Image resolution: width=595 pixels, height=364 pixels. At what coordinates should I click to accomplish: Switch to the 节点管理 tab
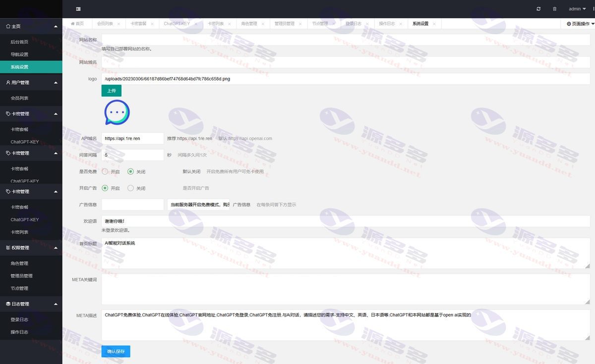click(x=320, y=24)
